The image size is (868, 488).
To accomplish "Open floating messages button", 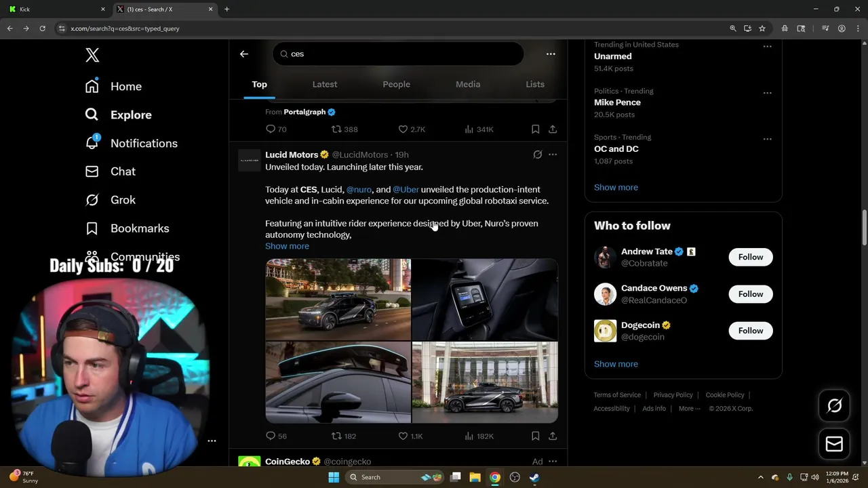I will click(834, 445).
